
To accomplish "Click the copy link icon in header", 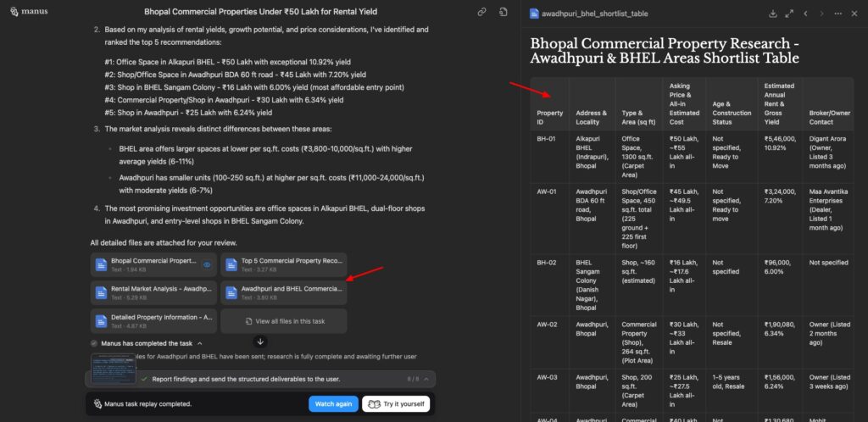I will pyautogui.click(x=481, y=13).
